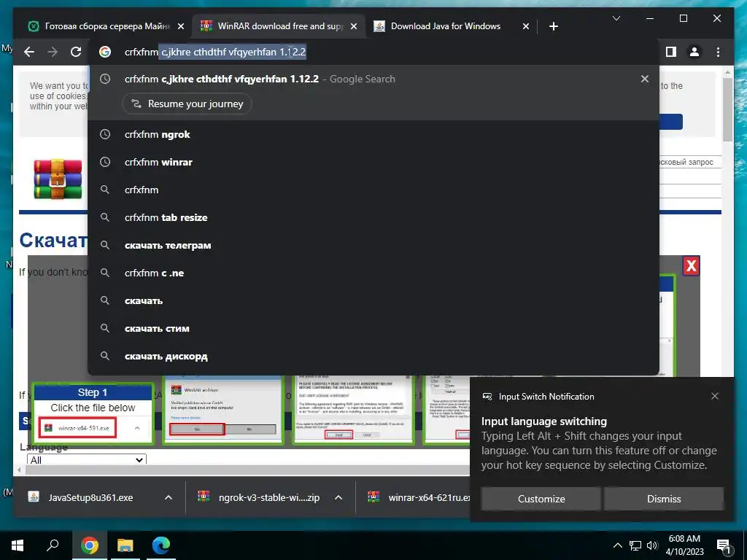Viewport: 747px width, 560px height.
Task: Open the Action Center notifications
Action: [x=724, y=546]
